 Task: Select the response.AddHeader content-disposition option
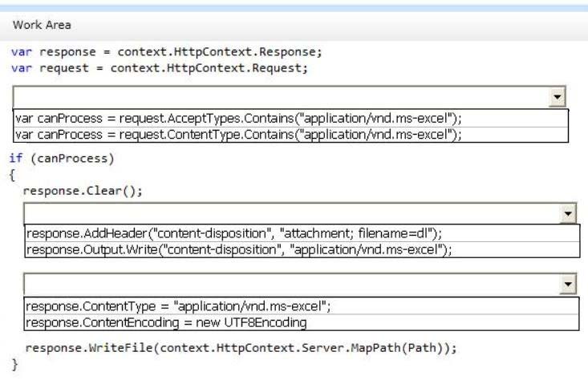tap(302, 233)
